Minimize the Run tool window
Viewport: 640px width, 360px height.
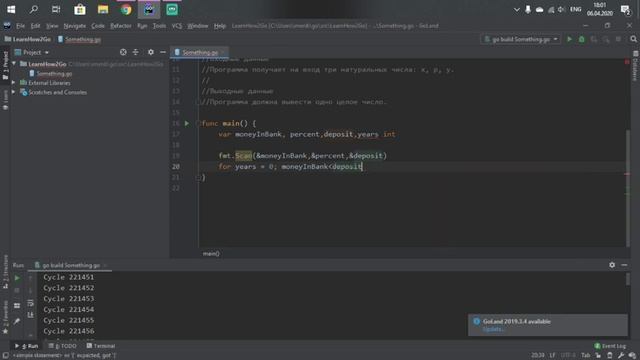(624, 265)
